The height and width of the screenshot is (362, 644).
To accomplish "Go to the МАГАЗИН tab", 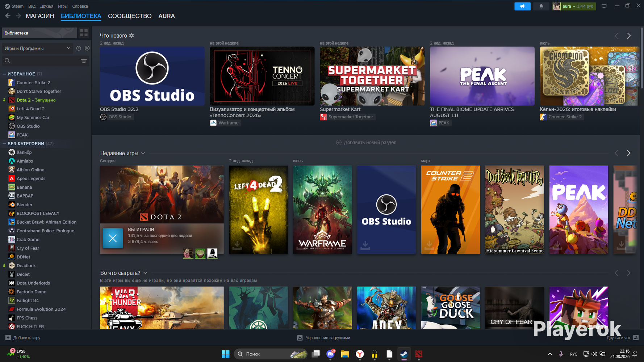I will pyautogui.click(x=40, y=16).
